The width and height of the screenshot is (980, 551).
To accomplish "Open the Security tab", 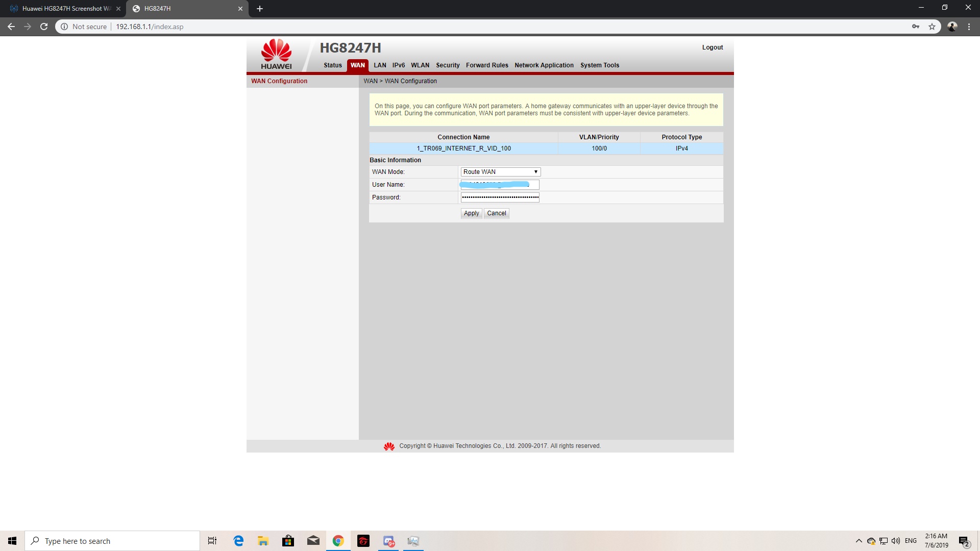I will (x=448, y=65).
